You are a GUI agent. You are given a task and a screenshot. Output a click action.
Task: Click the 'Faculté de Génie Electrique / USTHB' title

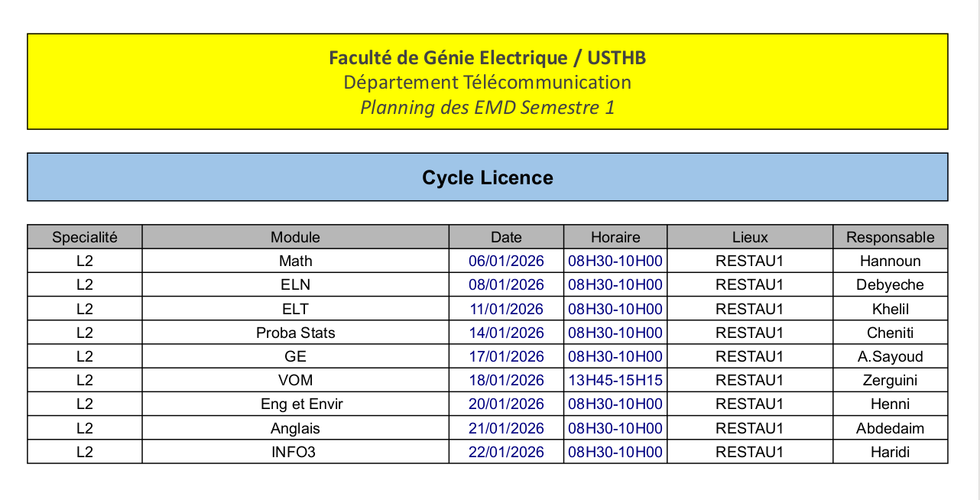pos(488,57)
